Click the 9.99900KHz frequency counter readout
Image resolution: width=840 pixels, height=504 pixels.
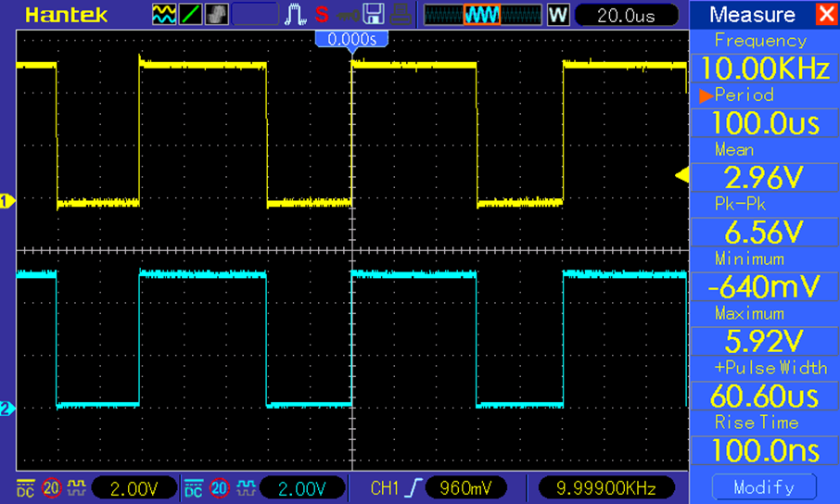(605, 488)
